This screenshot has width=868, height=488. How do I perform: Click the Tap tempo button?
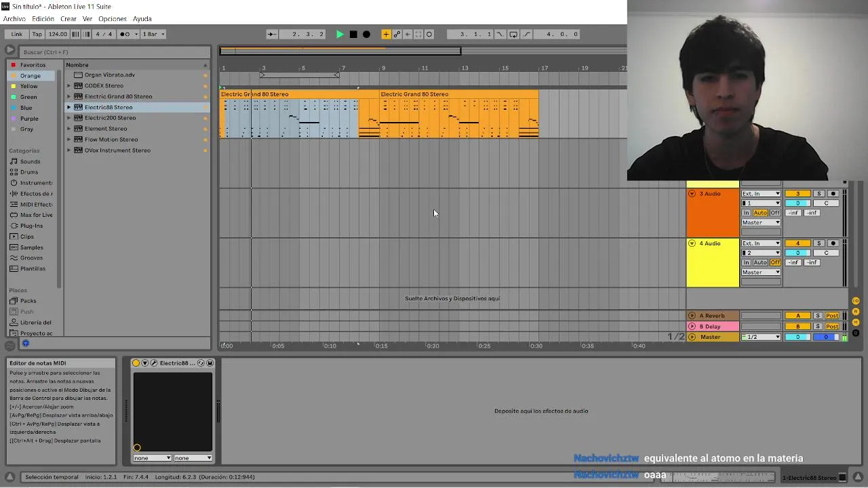[x=37, y=34]
